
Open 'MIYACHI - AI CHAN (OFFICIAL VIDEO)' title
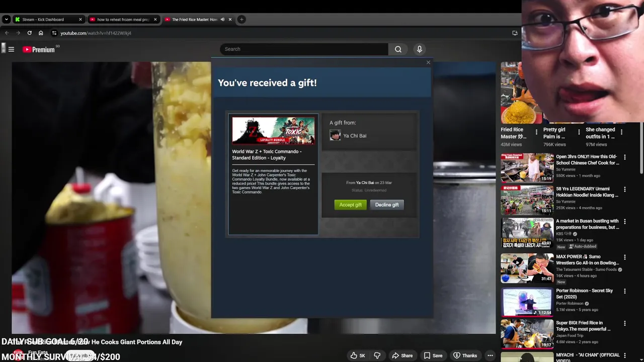(588, 358)
